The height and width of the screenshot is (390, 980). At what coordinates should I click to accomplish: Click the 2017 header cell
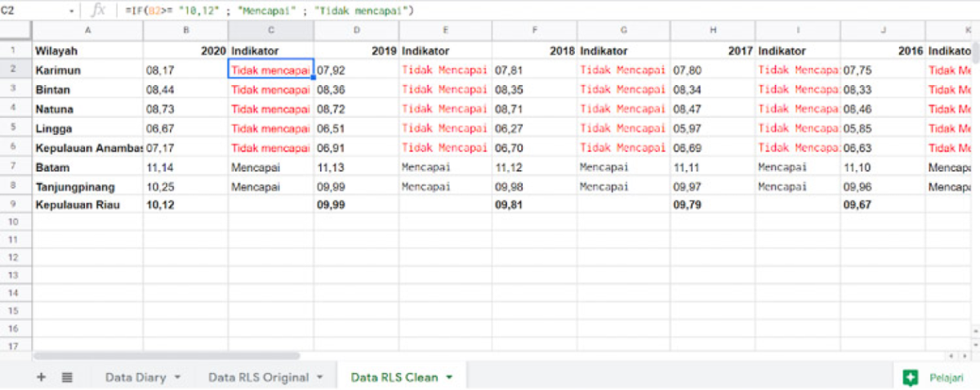tap(713, 51)
